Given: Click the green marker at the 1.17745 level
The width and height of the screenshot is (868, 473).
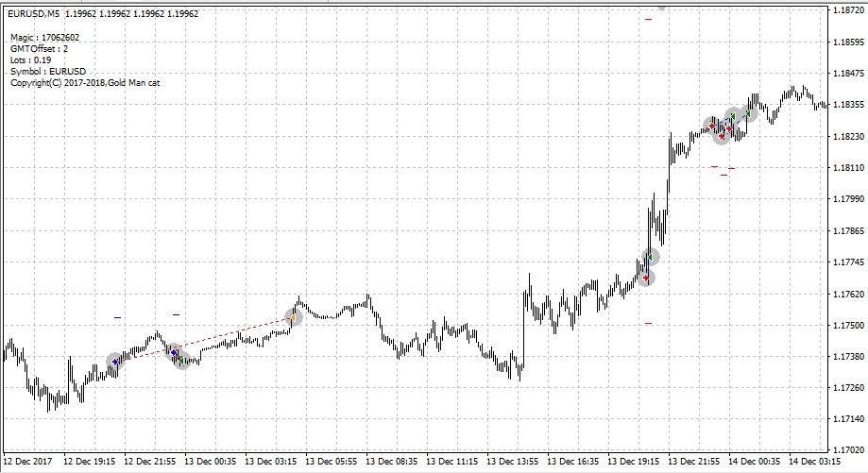Looking at the screenshot, I should tap(651, 257).
